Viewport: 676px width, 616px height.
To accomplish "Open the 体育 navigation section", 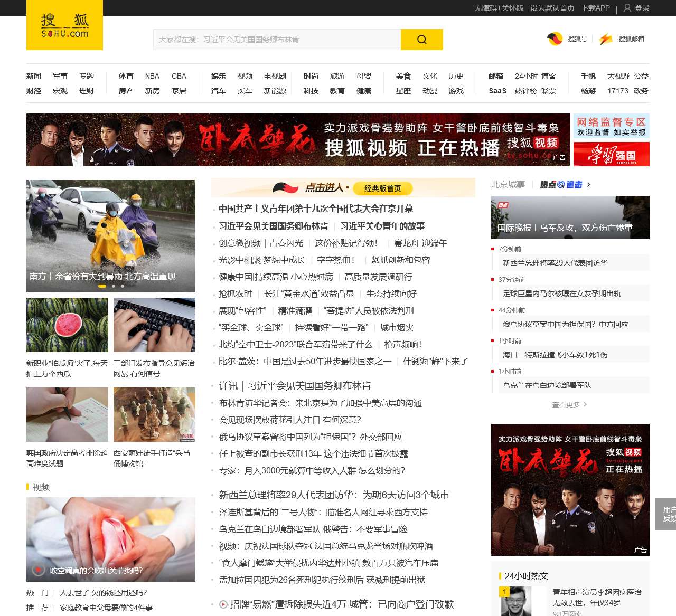I will [126, 76].
